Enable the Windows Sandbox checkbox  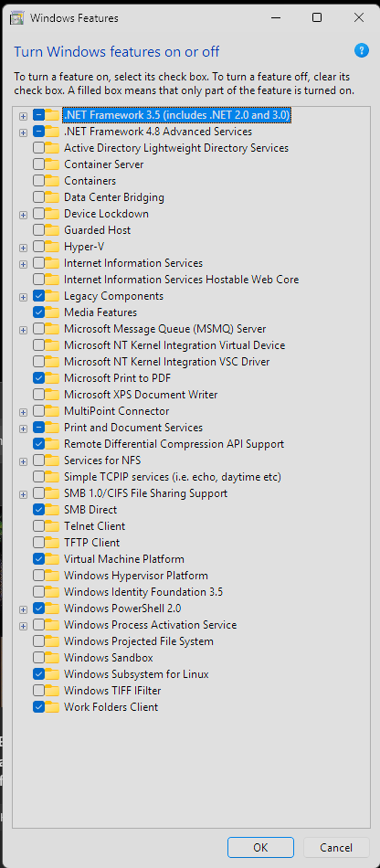point(38,658)
